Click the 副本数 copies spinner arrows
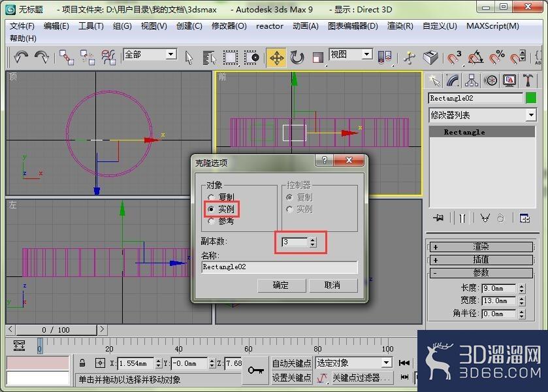 (313, 242)
